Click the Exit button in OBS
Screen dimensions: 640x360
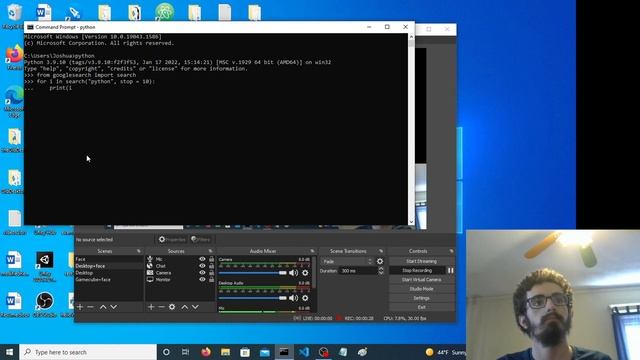point(421,307)
